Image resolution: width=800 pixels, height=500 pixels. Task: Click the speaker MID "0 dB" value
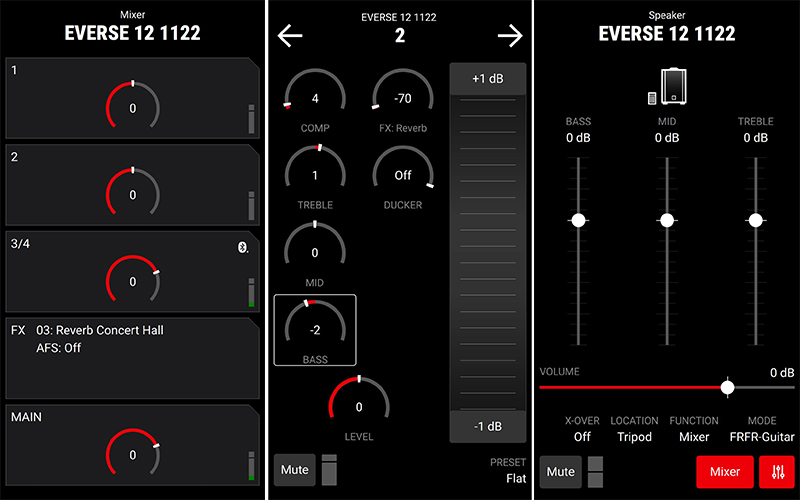tap(667, 138)
